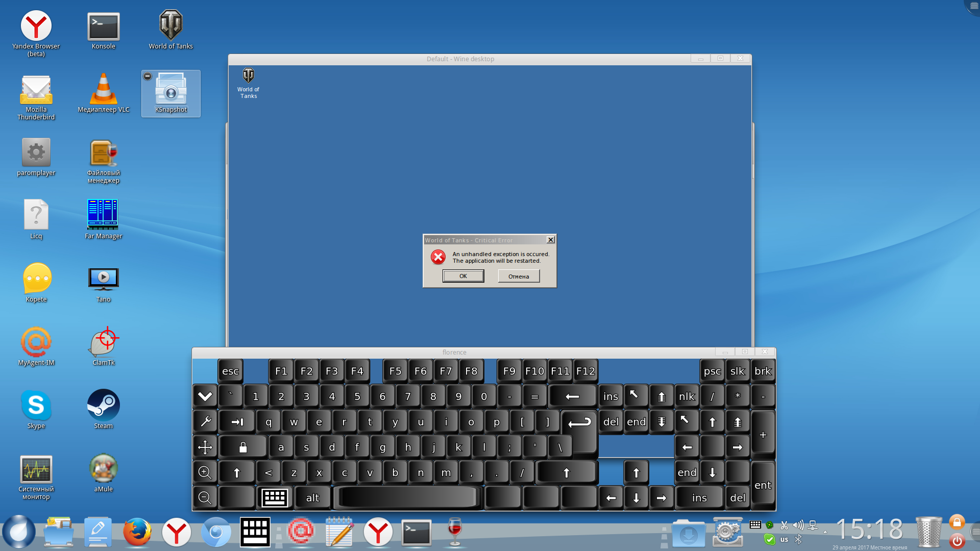Collapse the keyboard with the chevron-down button
Image resolution: width=980 pixels, height=551 pixels.
pyautogui.click(x=205, y=396)
